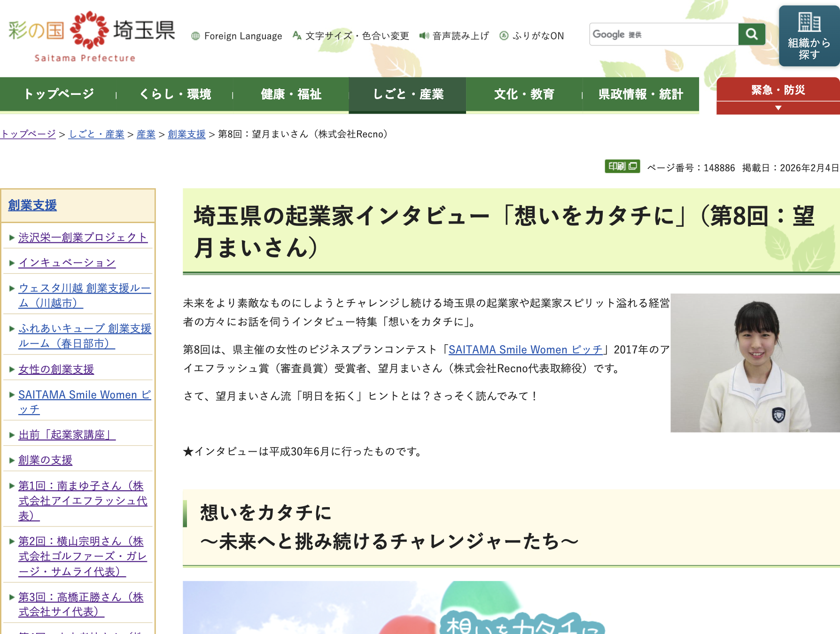Open トップページ in the main navigation
Screen dimensions: 840x634
59,94
